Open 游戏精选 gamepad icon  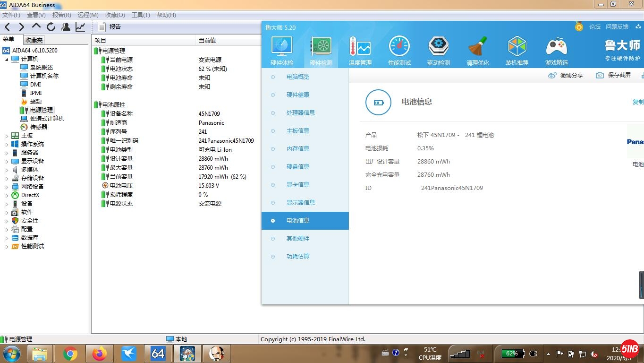point(556,47)
